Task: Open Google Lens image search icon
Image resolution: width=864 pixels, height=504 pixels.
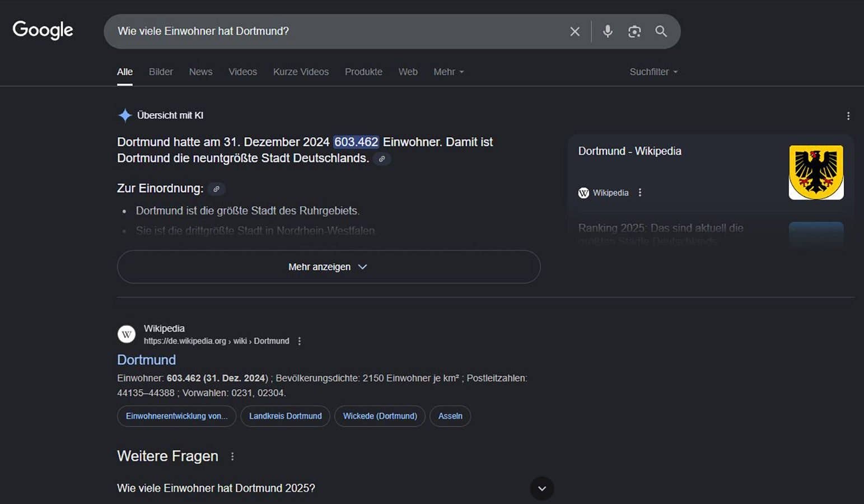Action: [x=634, y=31]
